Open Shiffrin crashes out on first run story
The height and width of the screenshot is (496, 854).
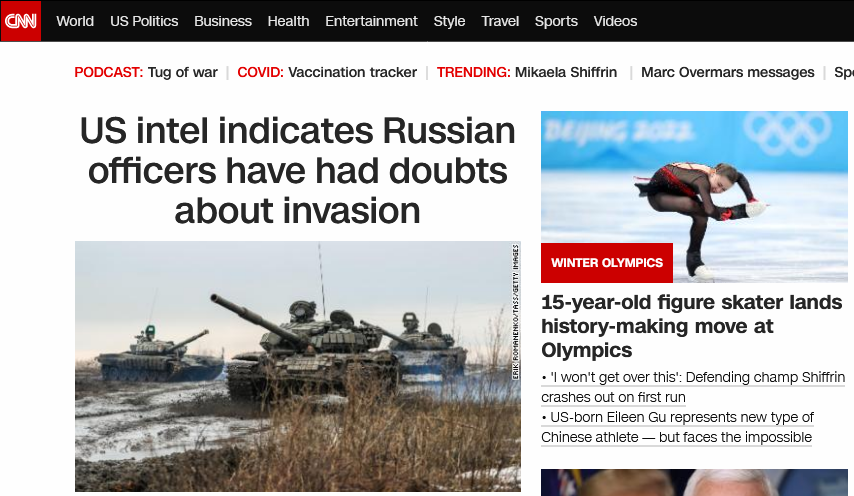(x=693, y=387)
